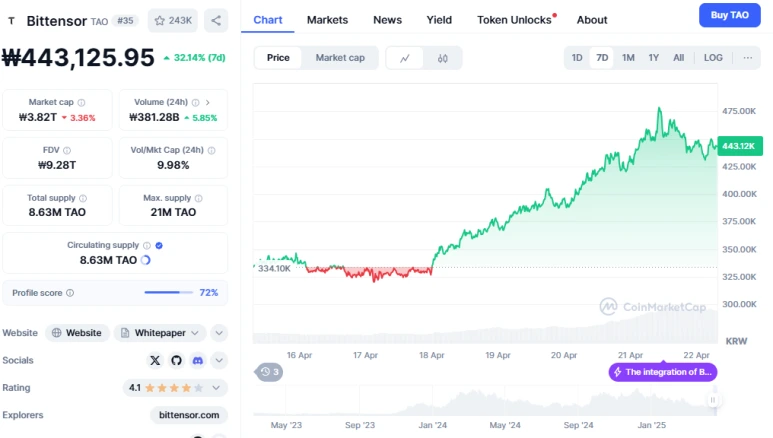
Task: Click the chart range slider handle
Action: click(713, 400)
